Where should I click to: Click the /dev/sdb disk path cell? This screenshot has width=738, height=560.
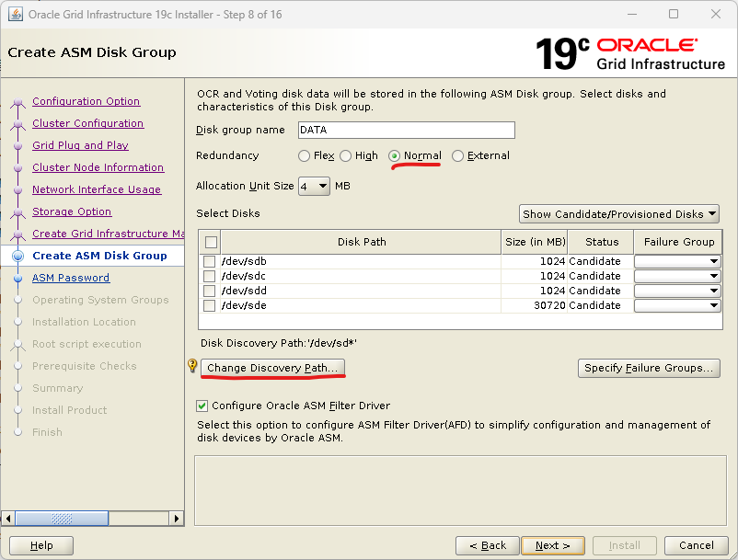pos(361,261)
